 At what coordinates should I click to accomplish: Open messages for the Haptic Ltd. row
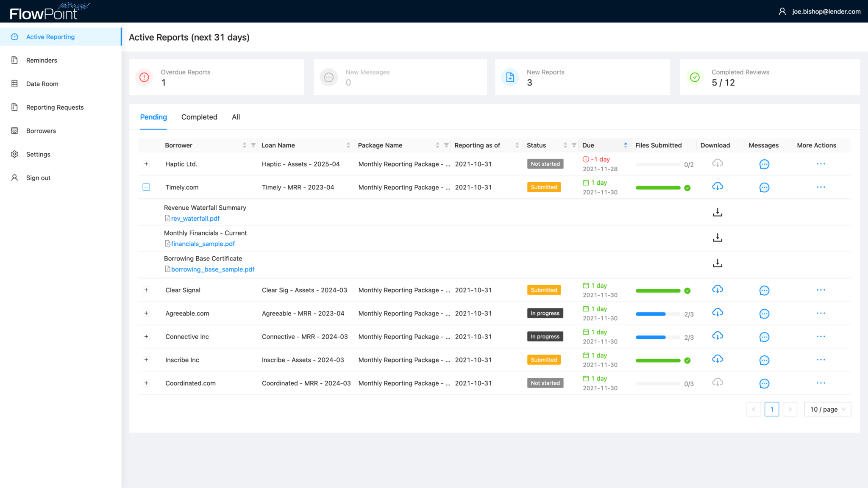[x=764, y=164]
